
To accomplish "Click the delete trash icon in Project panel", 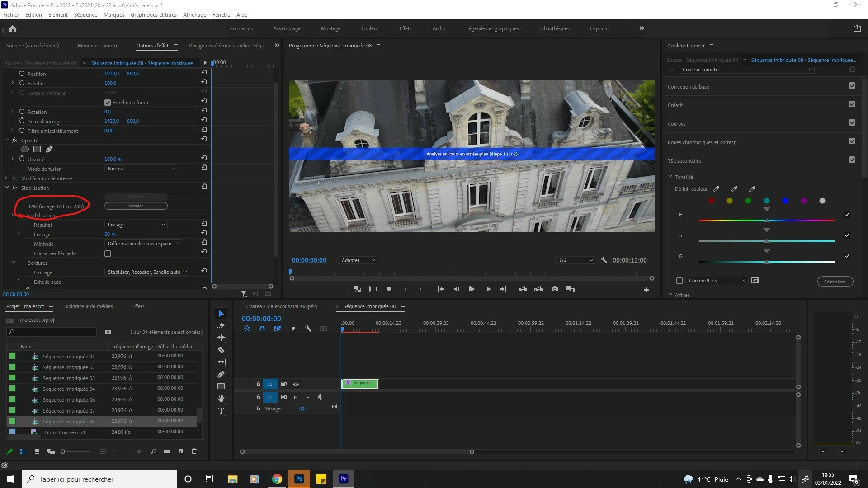I will pos(194,451).
